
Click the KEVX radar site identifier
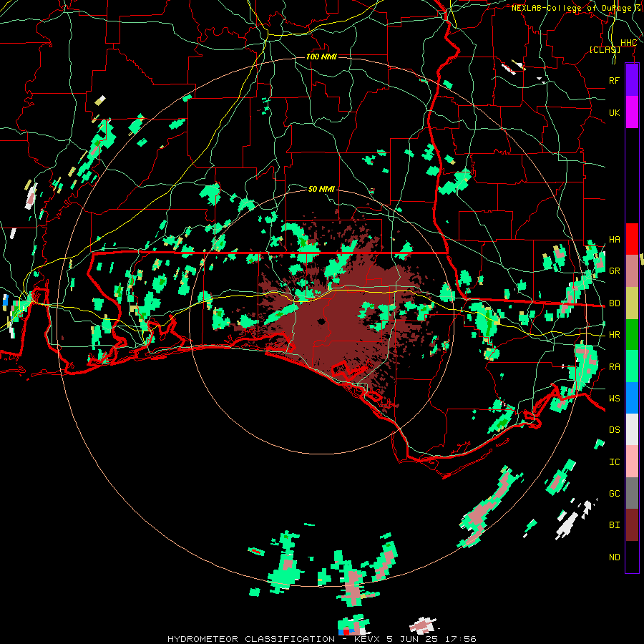[367, 639]
